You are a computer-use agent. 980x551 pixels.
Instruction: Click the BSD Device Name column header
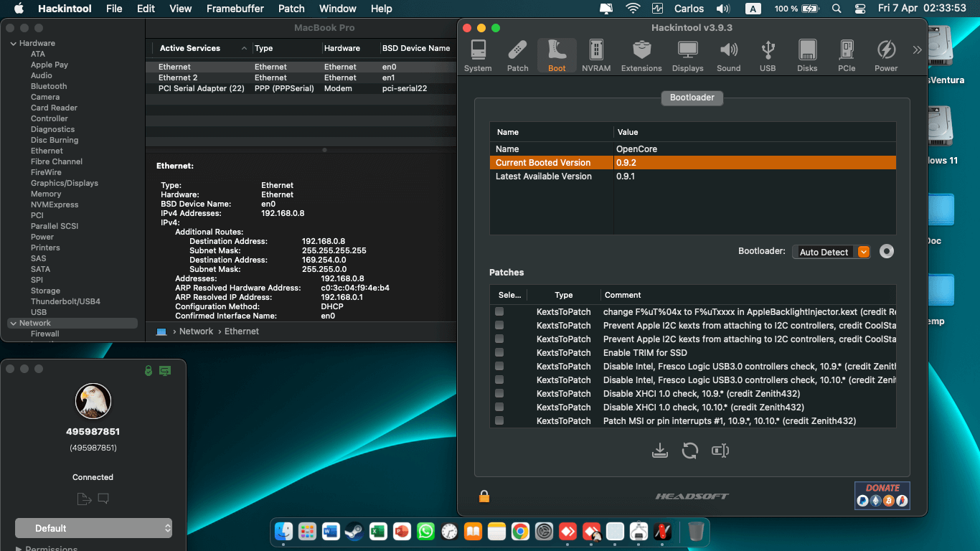416,48
